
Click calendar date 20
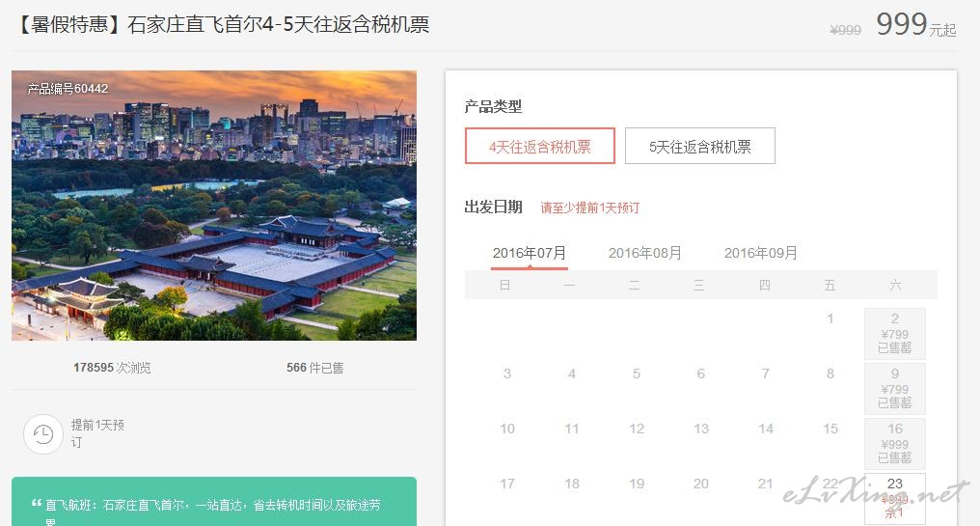(x=700, y=484)
